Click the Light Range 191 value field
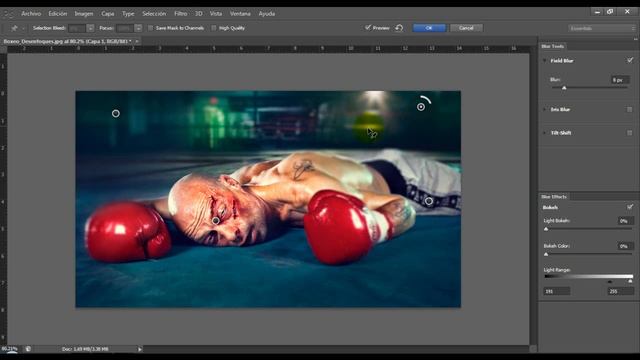 click(x=557, y=291)
